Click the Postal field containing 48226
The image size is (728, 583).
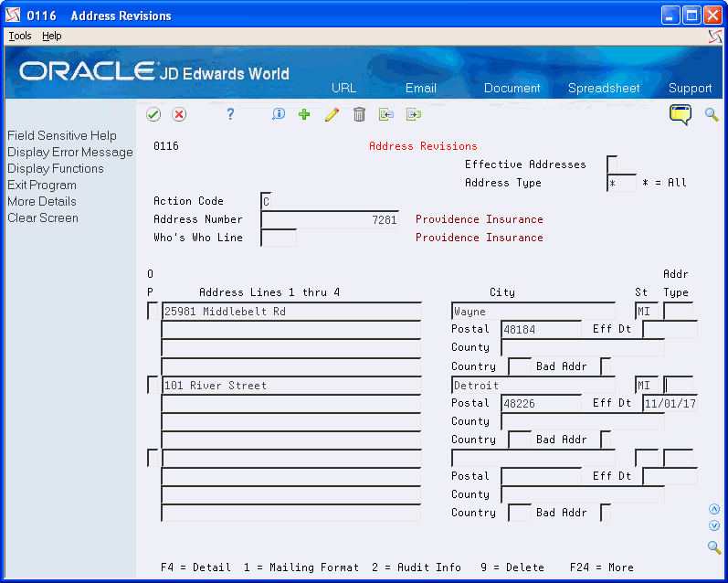542,403
